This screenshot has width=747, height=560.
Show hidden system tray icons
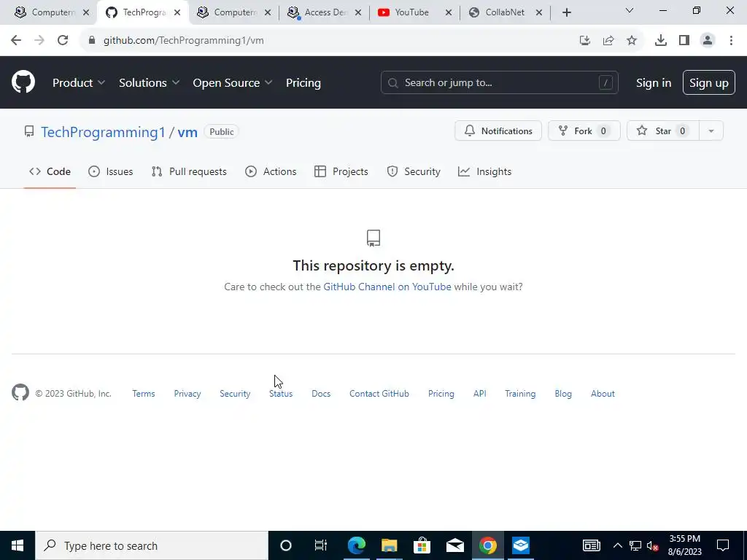coord(617,545)
